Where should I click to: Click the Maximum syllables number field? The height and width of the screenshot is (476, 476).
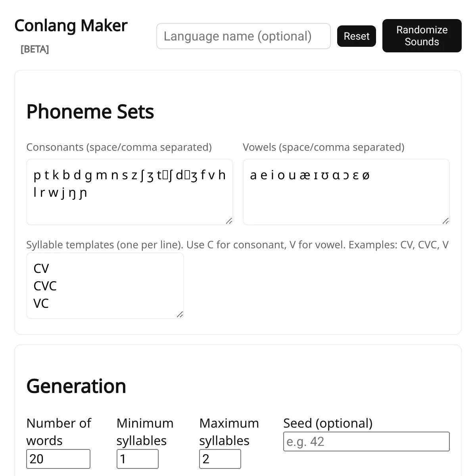220,459
